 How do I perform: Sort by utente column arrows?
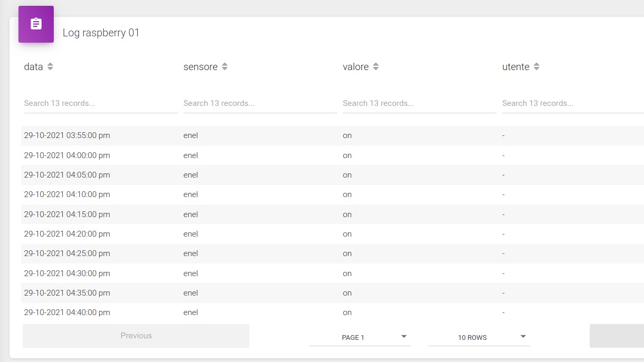click(536, 67)
